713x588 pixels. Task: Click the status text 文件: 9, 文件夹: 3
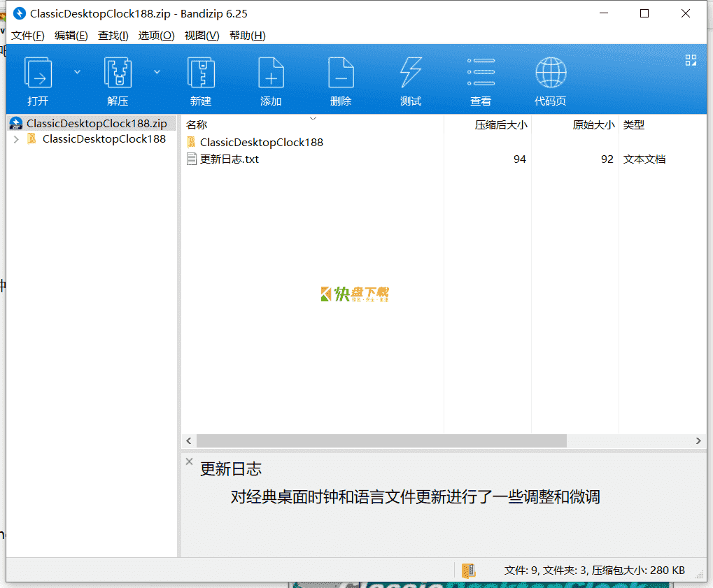[546, 571]
